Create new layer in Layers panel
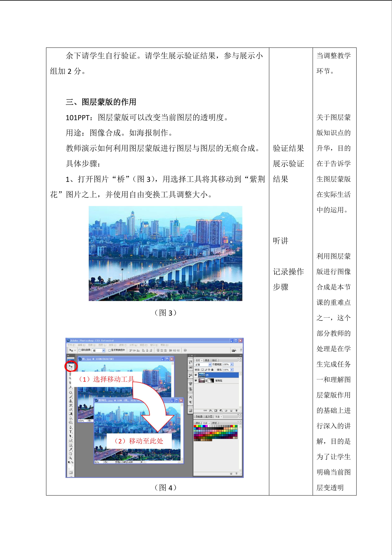 pos(231,410)
